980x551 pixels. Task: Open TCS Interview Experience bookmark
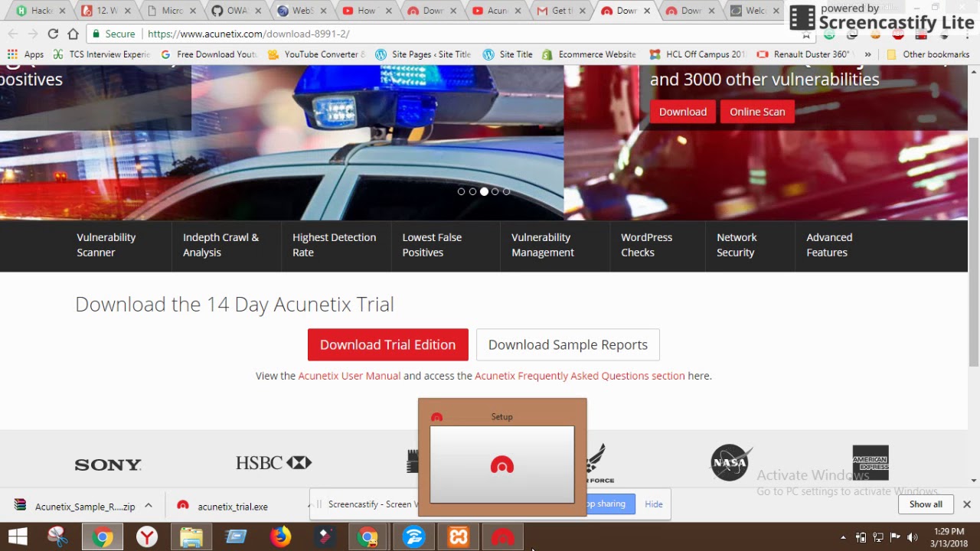(101, 54)
